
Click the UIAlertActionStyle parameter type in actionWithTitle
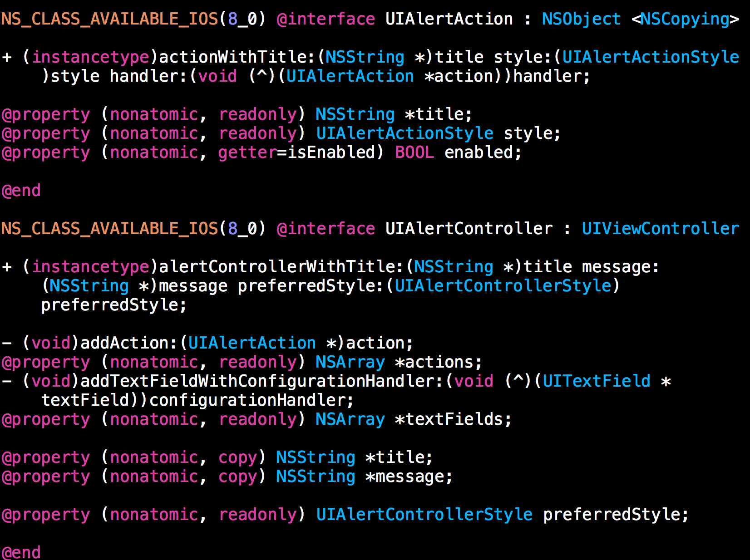click(x=651, y=57)
